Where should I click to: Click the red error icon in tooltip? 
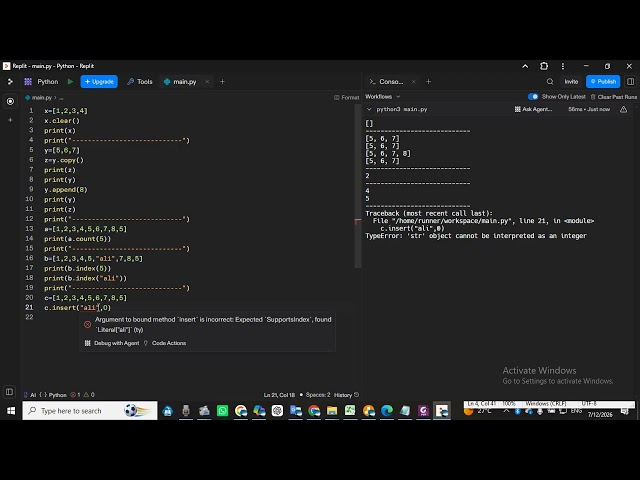click(x=87, y=324)
